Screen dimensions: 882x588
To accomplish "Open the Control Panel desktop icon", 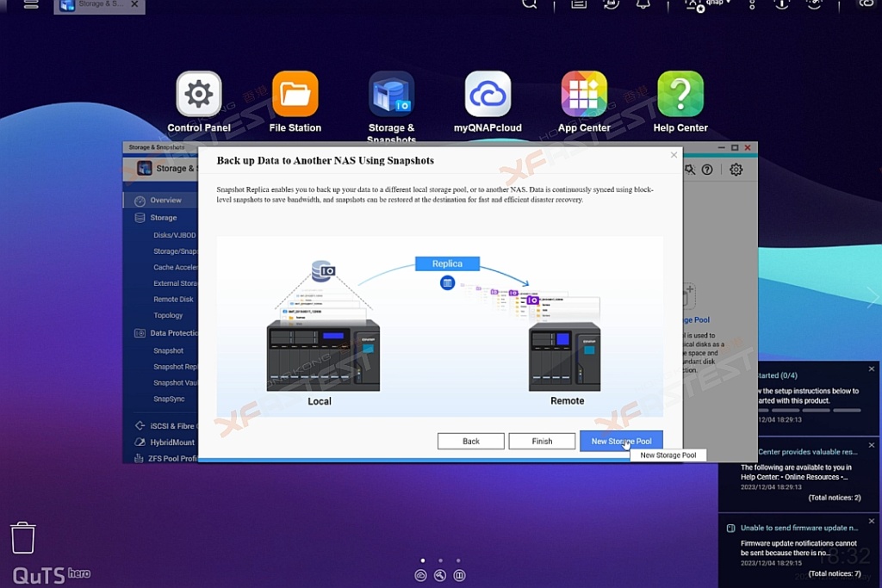I will coord(199,95).
